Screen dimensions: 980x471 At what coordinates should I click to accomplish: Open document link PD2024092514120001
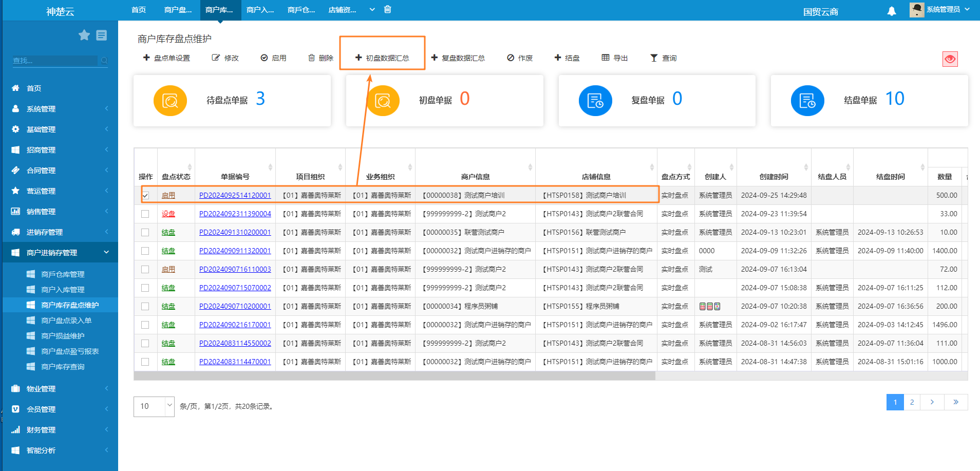pos(235,195)
